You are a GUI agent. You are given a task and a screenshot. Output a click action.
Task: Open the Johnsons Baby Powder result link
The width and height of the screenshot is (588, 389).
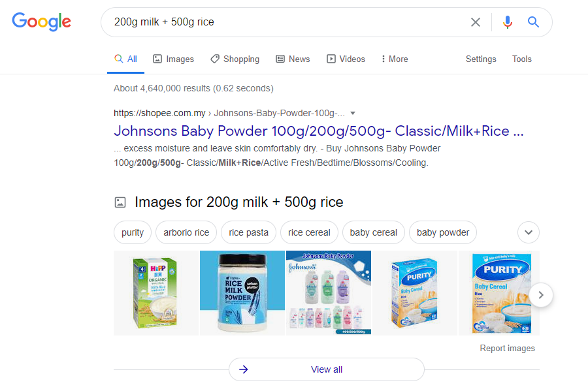pyautogui.click(x=319, y=131)
